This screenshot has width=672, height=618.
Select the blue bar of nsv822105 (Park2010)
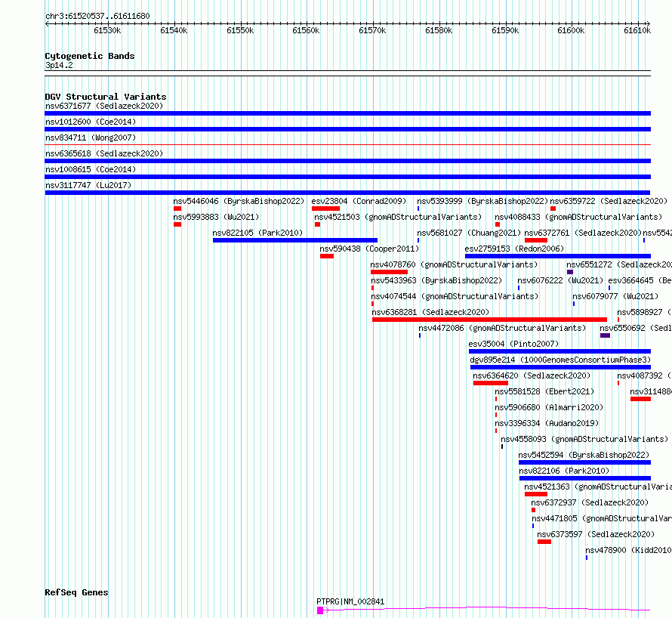click(x=295, y=240)
